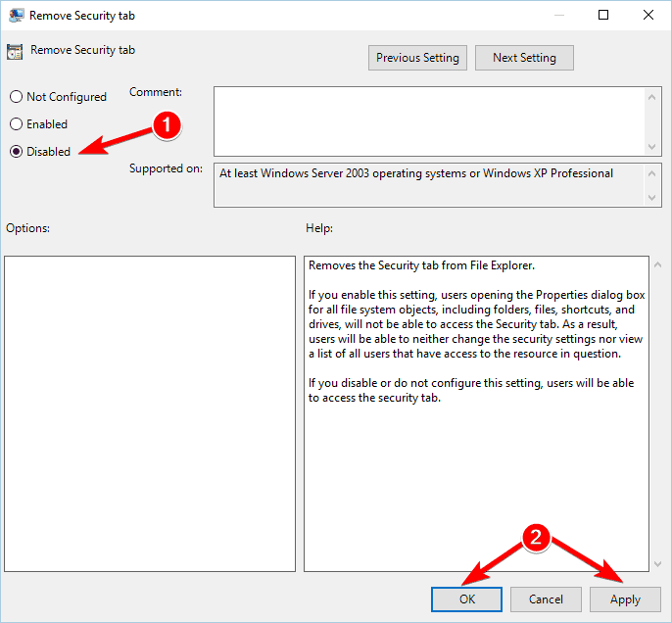Go to Previous Setting
Viewport: 672px width, 623px height.
click(x=417, y=58)
